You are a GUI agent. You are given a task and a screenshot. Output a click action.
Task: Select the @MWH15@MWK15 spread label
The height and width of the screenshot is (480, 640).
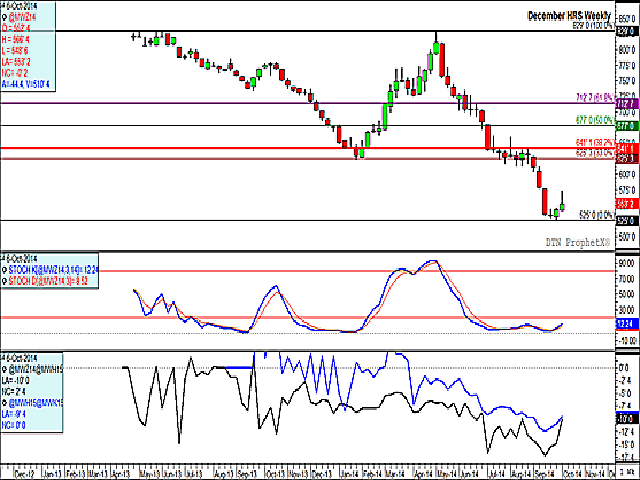tap(36, 403)
